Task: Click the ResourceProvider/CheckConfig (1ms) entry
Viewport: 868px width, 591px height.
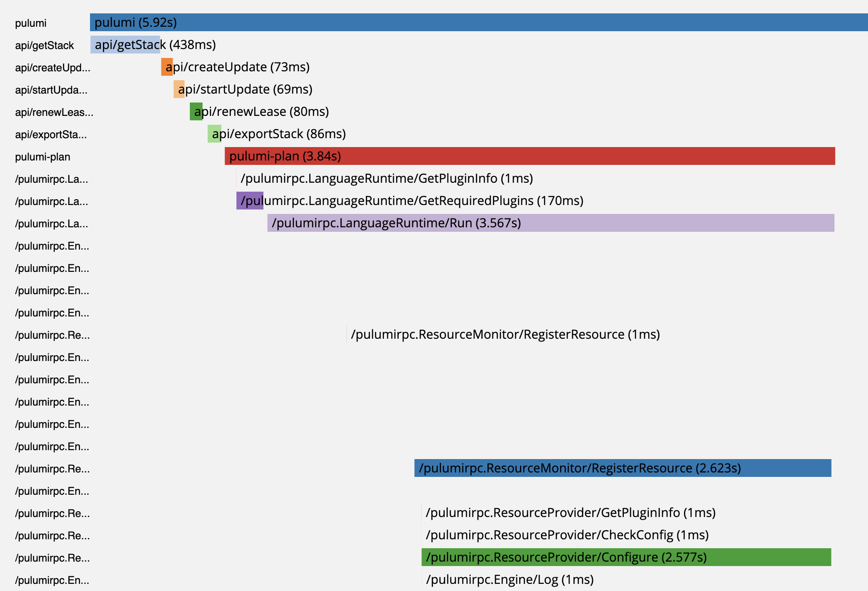Action: pyautogui.click(x=521, y=535)
